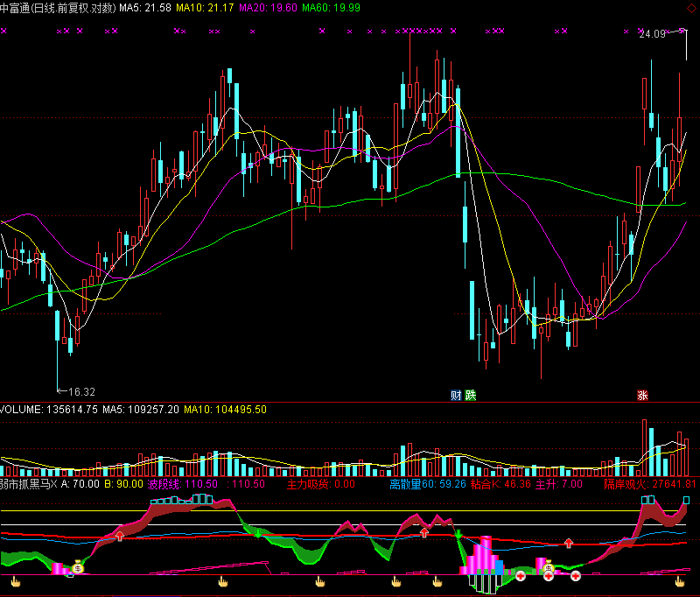Viewport: 700px width, 597px height.
Task: Click the VOLUME: 135614.75 label
Action: pyautogui.click(x=49, y=410)
